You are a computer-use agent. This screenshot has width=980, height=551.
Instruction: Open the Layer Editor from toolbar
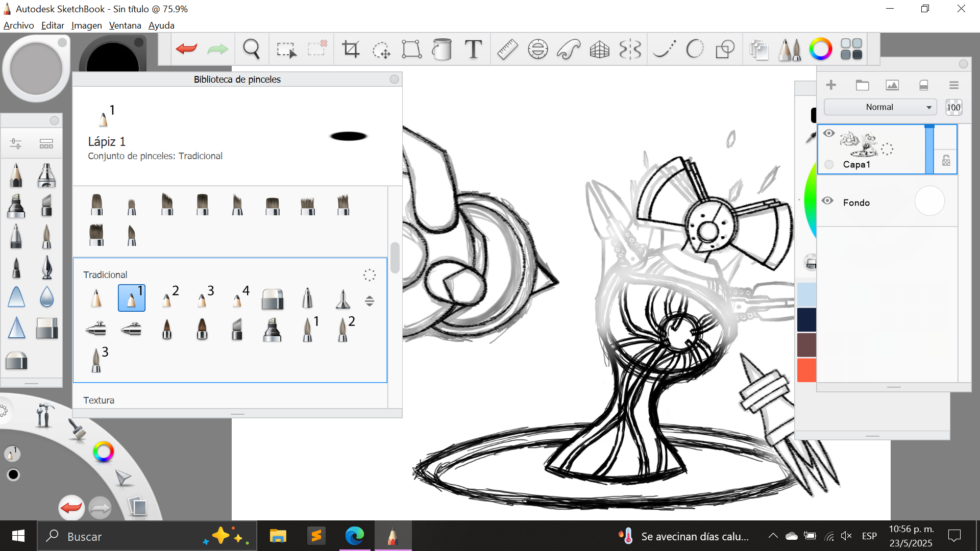point(759,49)
